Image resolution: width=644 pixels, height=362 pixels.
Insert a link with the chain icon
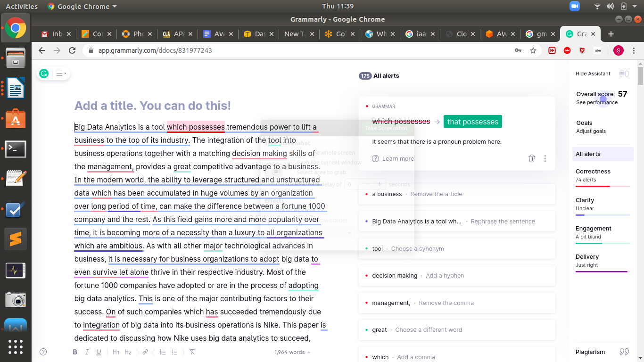145,352
